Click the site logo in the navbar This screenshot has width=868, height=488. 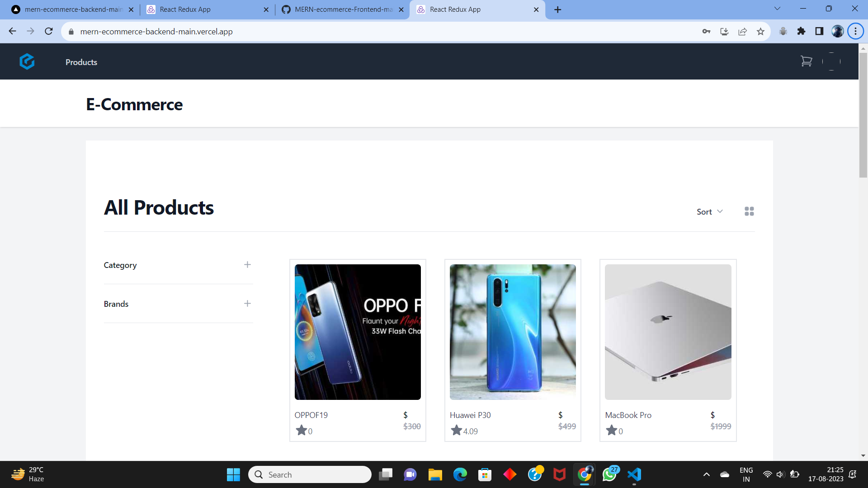[x=27, y=61]
